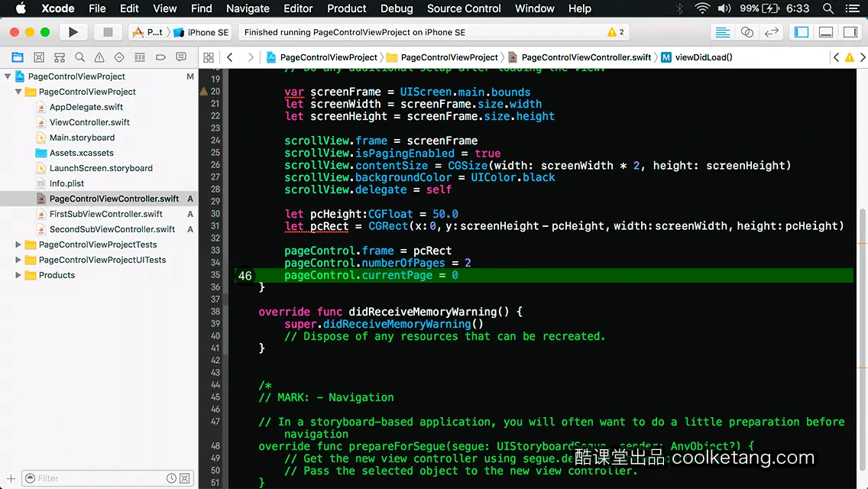Screen dimensions: 868x489
Task: Open the Test navigator
Action: click(119, 57)
